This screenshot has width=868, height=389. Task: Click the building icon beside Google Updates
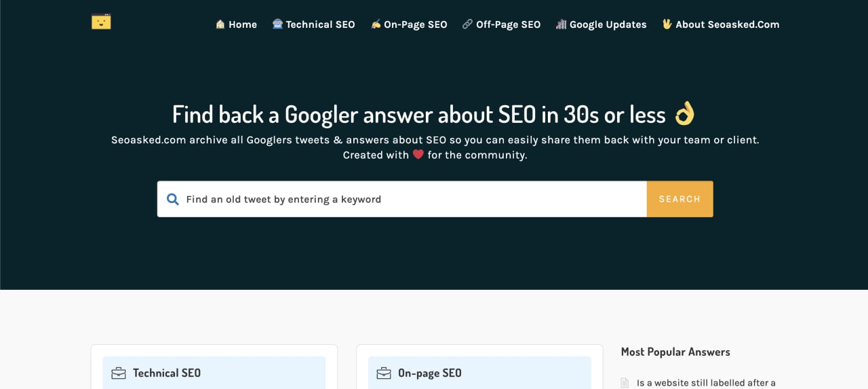[561, 24]
